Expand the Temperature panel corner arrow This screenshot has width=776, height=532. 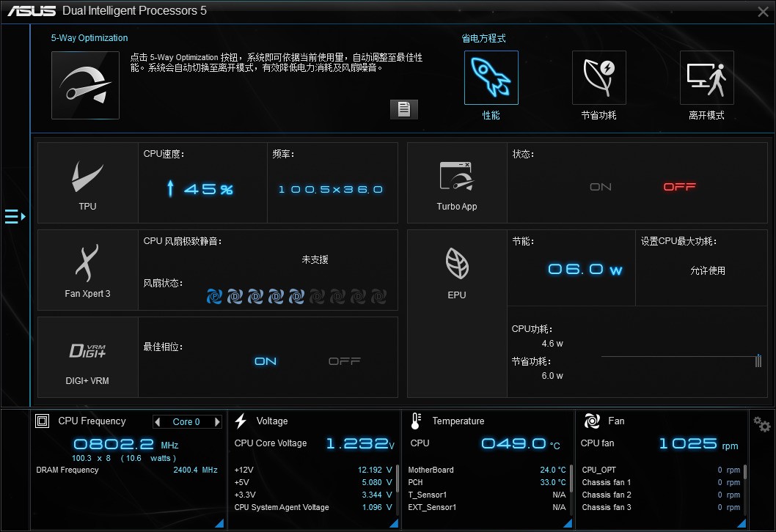(568, 523)
